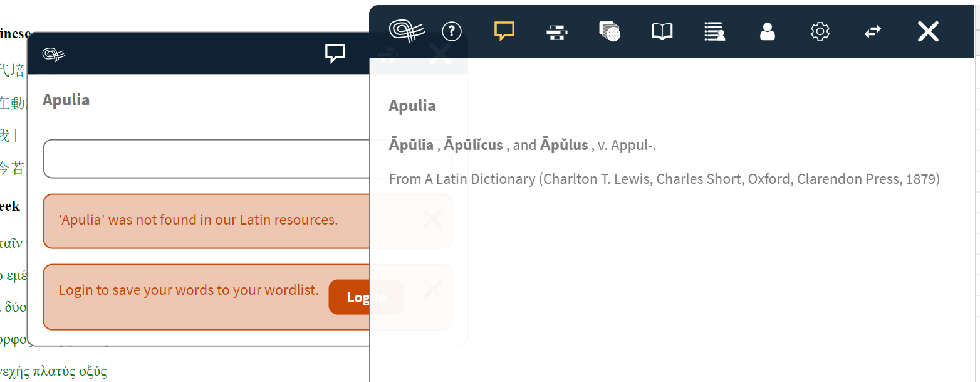Open the Alpheios Options settings
The image size is (980, 382).
[x=820, y=31]
